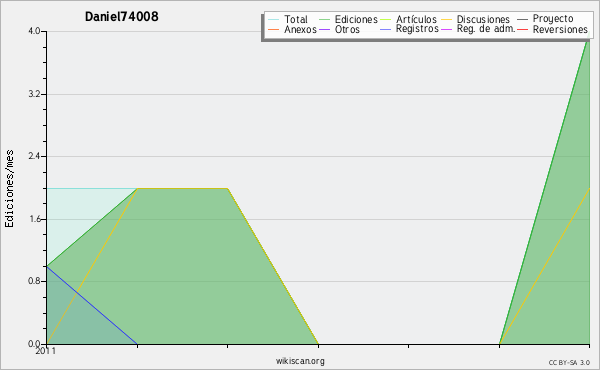Click the y-axis tick value '4.0'

[34, 31]
